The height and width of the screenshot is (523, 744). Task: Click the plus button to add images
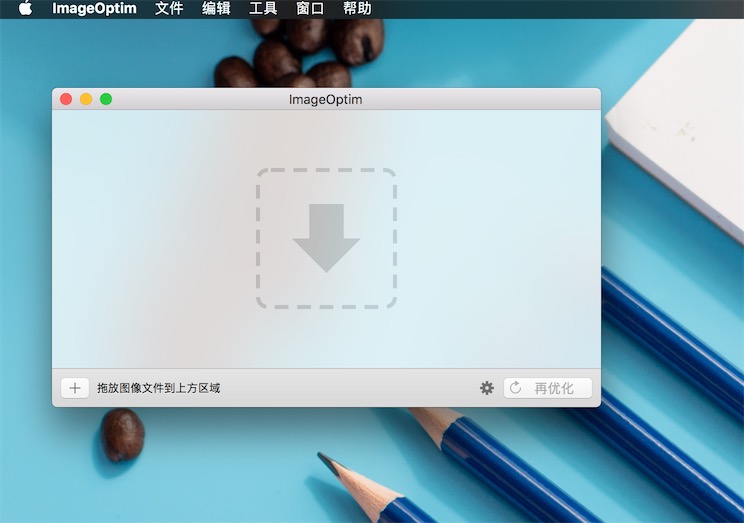point(75,388)
